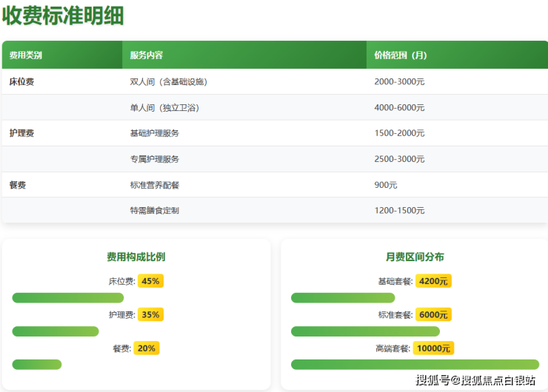Click the 收费标准明细 page title
Viewport: 548px width, 392px height.
(x=63, y=16)
